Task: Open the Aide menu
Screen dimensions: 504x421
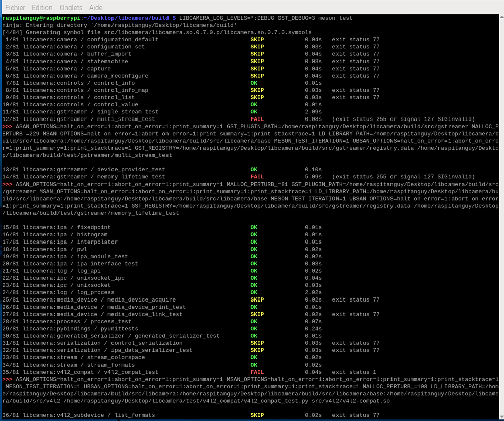Action: (x=96, y=7)
